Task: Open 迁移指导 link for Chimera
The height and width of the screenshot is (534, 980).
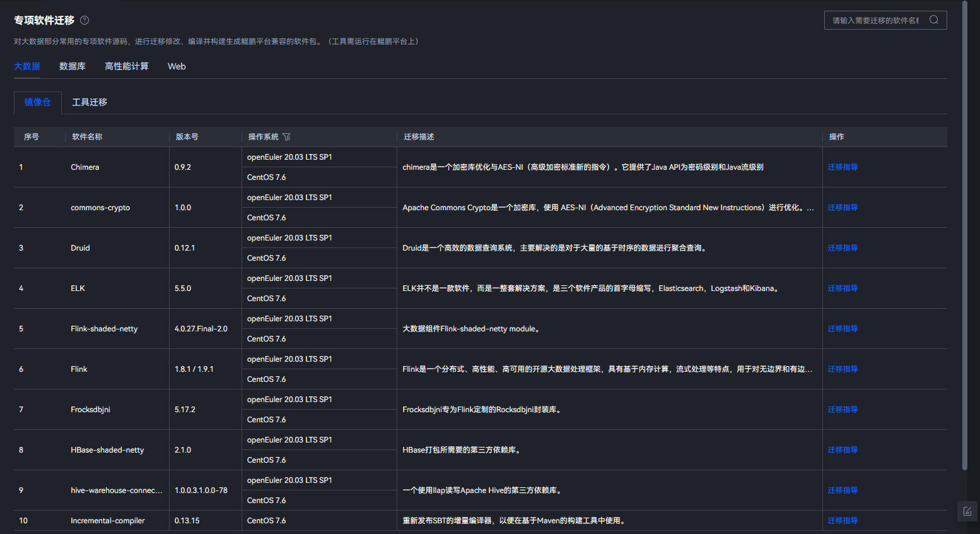Action: pos(843,167)
